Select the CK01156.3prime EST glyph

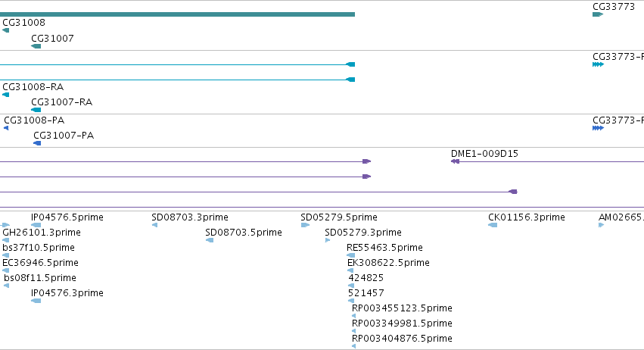(x=493, y=225)
